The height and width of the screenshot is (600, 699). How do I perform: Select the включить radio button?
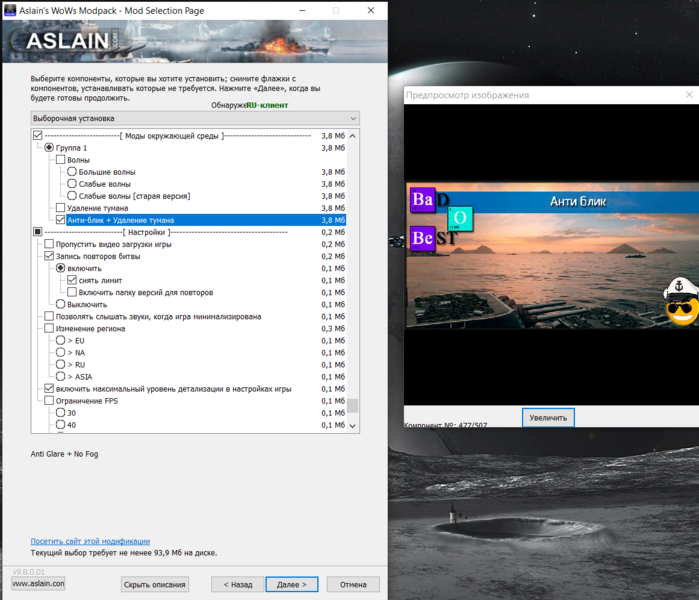61,268
